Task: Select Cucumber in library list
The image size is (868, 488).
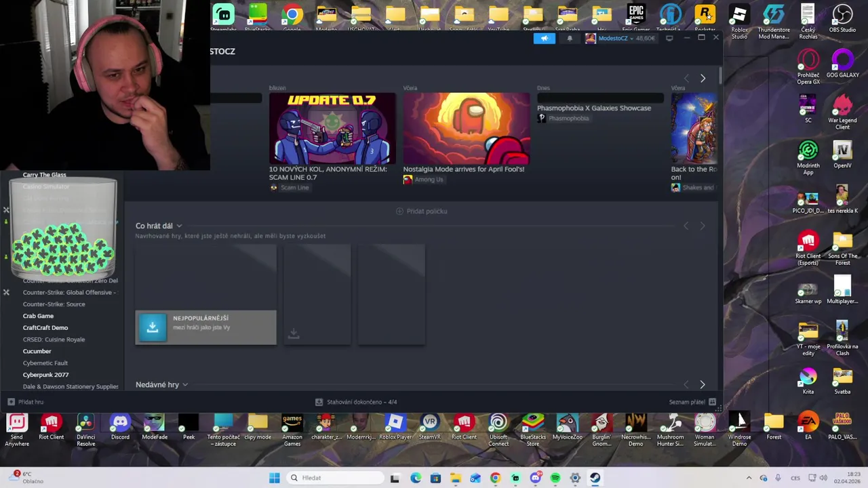Action: pos(37,351)
